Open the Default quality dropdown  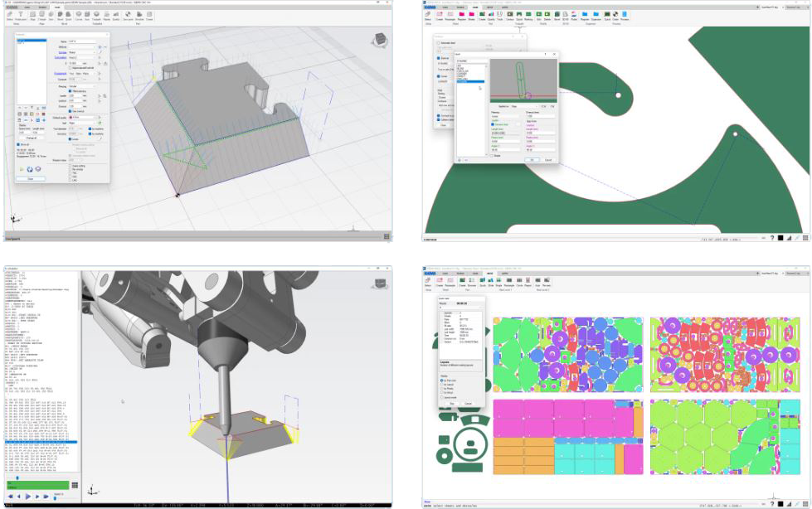pyautogui.click(x=82, y=117)
